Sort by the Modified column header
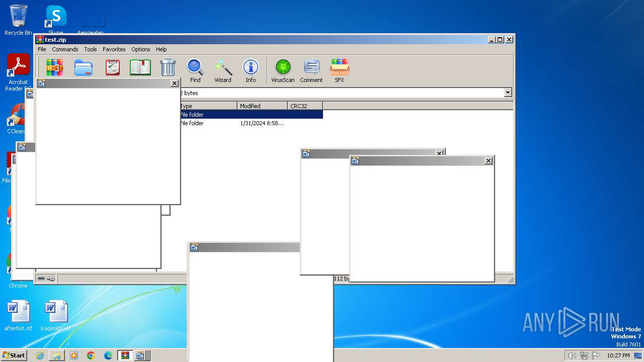Screen dimensions: 644x362 pyautogui.click(x=262, y=106)
